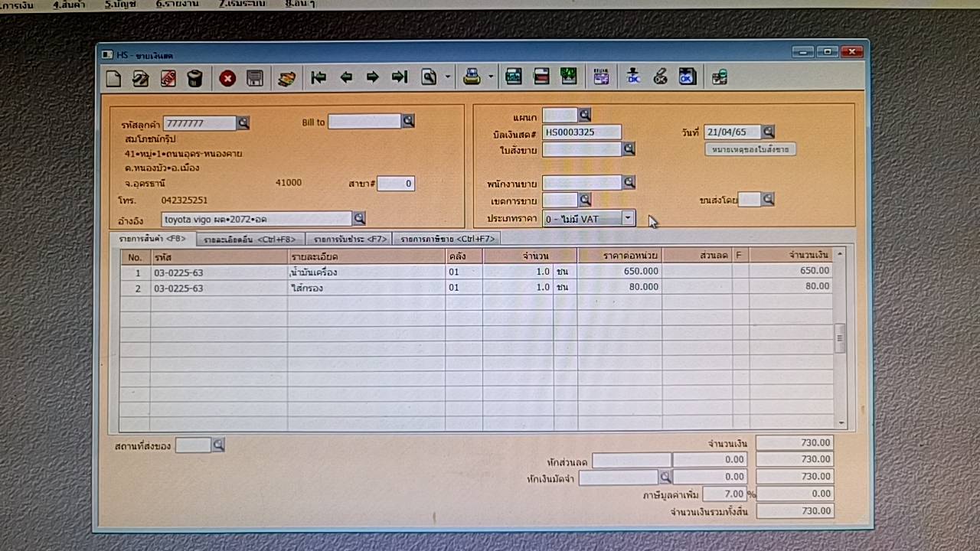
Task: Go to last record arrow icon
Action: coord(400,77)
